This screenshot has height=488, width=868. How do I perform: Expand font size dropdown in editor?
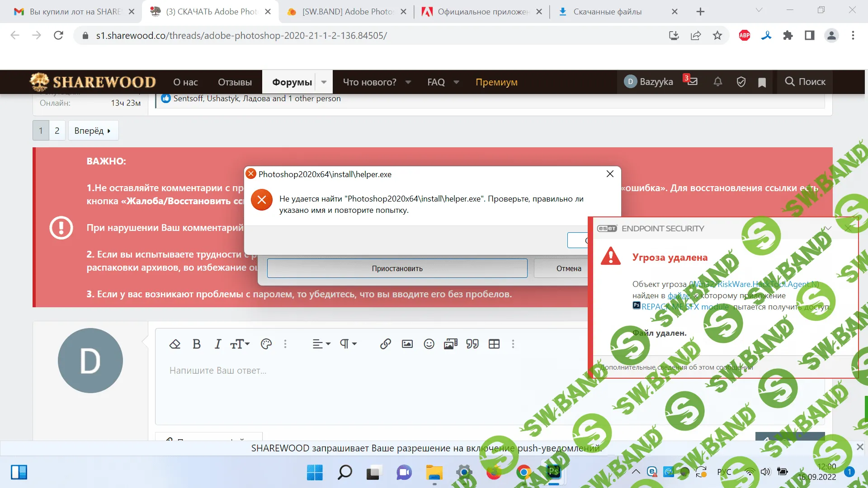coord(240,344)
